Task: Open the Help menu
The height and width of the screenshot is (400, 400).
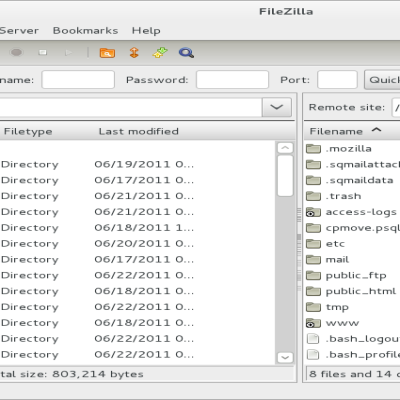Action: 146,31
